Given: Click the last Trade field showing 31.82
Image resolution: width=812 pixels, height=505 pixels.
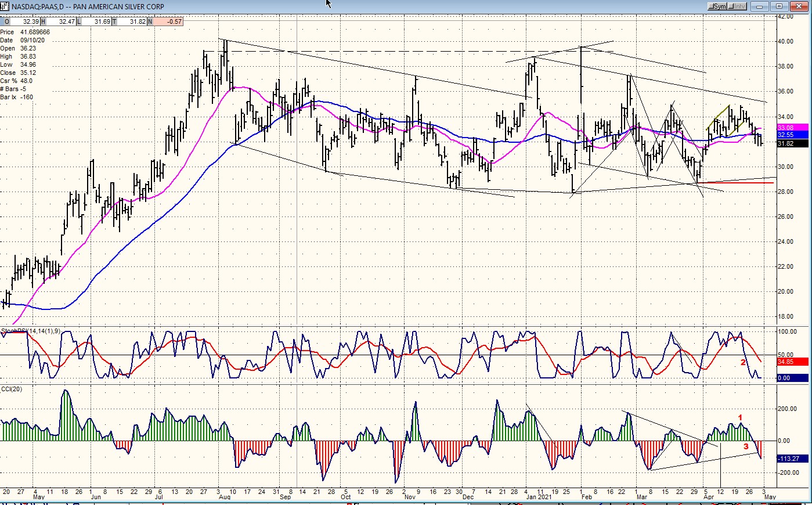Looking at the screenshot, I should coord(133,21).
